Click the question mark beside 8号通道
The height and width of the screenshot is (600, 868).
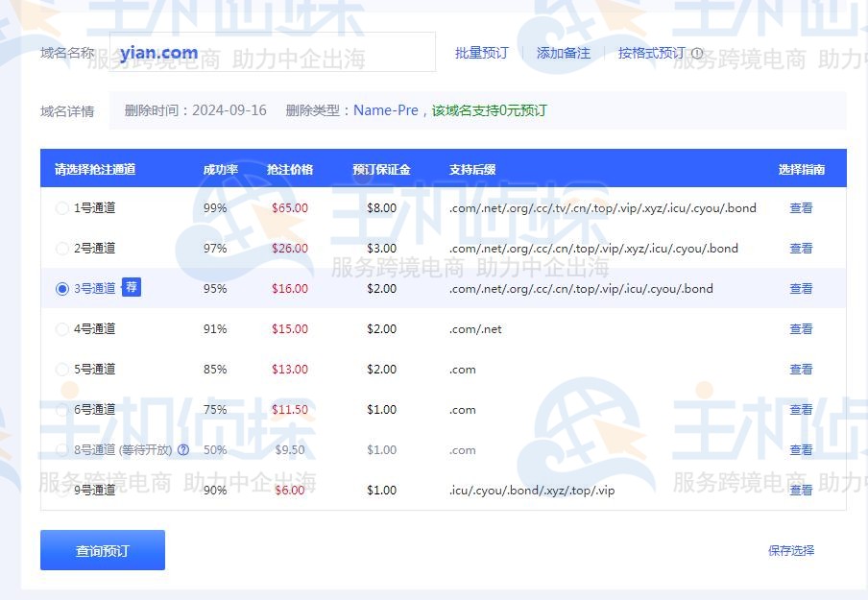(182, 449)
